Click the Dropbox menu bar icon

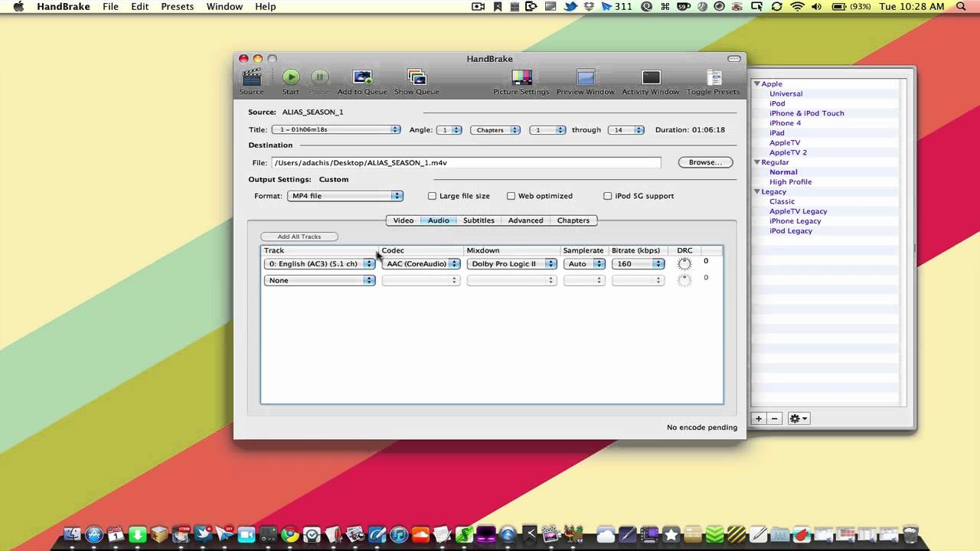coord(589,7)
